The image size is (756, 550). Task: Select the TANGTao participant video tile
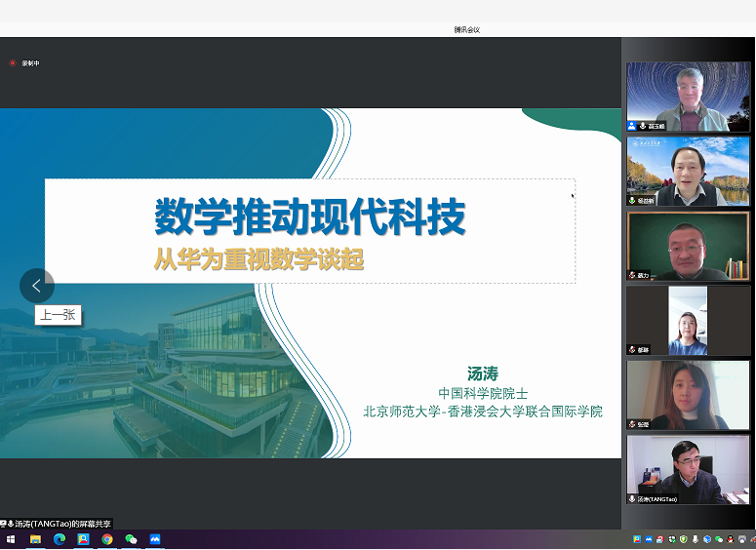coord(688,469)
